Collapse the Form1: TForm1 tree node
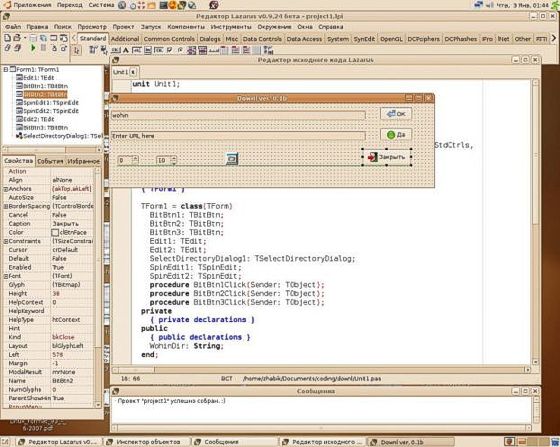The height and width of the screenshot is (447, 560). click(6, 69)
